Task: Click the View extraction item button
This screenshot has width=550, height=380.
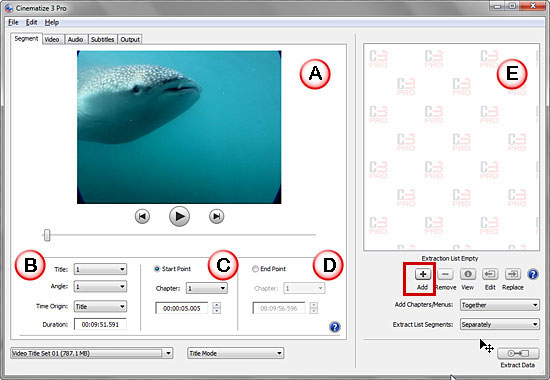Action: (468, 274)
